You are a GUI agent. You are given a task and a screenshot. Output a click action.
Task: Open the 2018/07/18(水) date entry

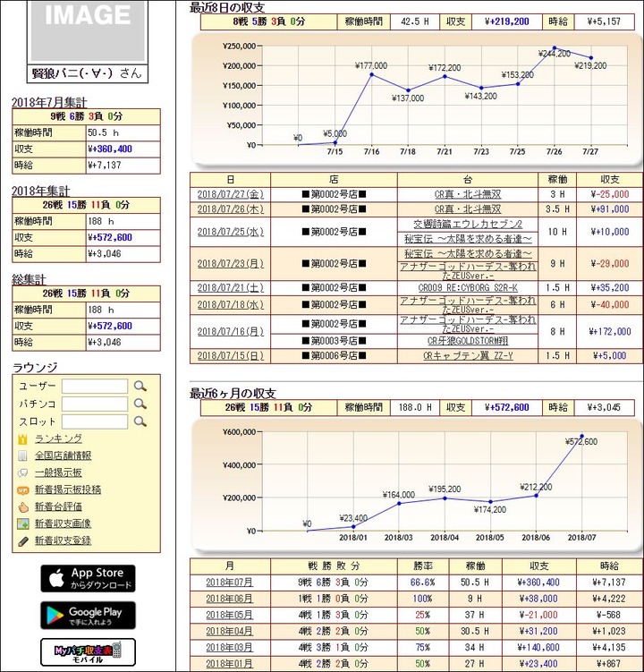click(231, 305)
